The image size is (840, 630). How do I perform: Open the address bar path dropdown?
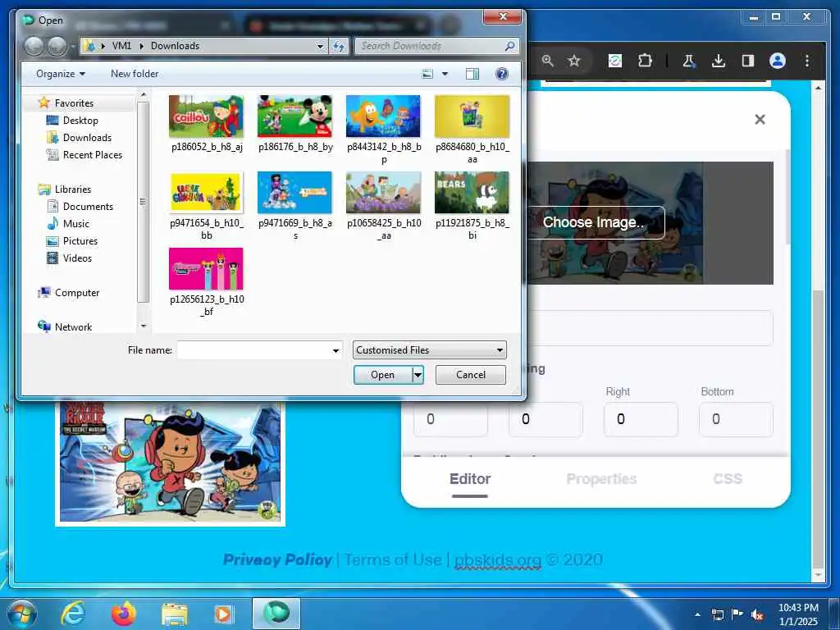coord(320,46)
